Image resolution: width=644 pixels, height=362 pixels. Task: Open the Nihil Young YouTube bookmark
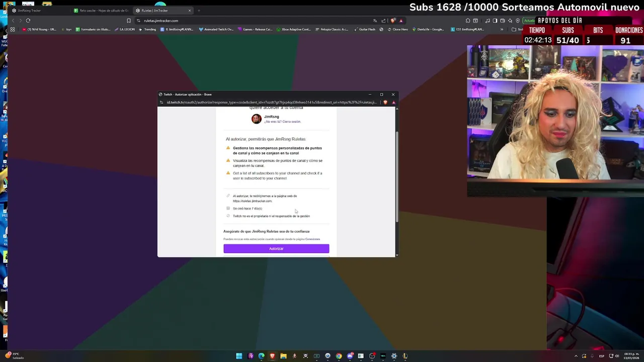click(39, 29)
